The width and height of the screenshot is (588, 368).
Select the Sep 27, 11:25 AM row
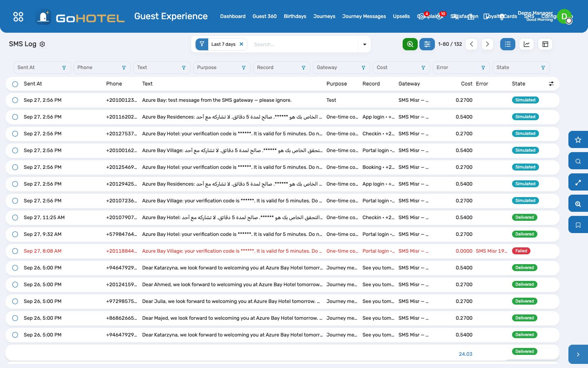click(15, 218)
